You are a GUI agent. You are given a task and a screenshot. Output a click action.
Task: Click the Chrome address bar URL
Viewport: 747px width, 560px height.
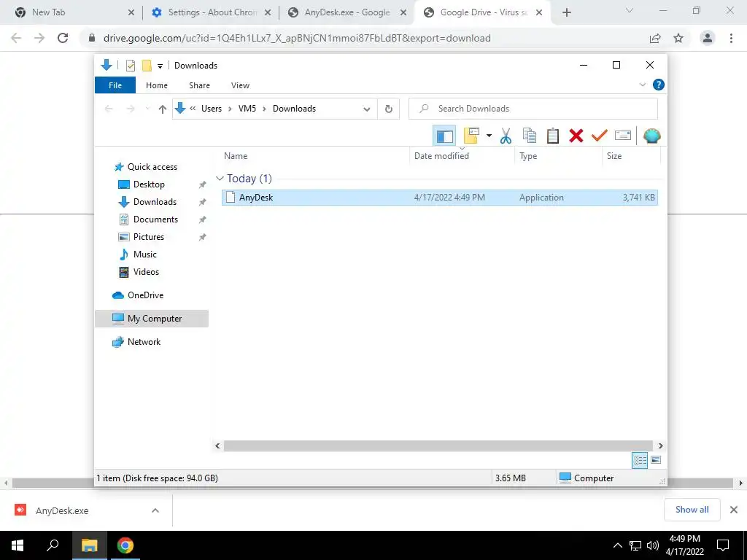[x=297, y=38]
